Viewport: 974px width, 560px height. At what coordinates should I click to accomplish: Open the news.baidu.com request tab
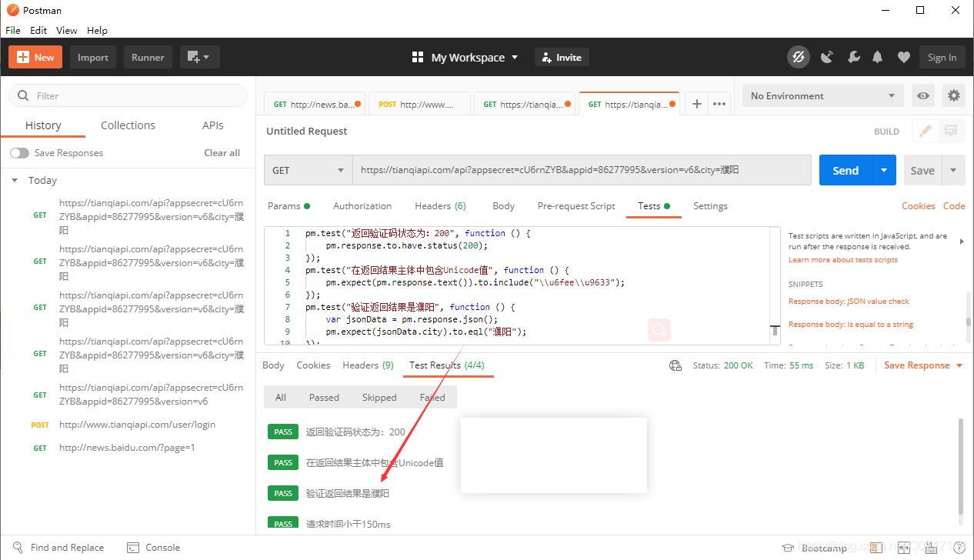(315, 104)
